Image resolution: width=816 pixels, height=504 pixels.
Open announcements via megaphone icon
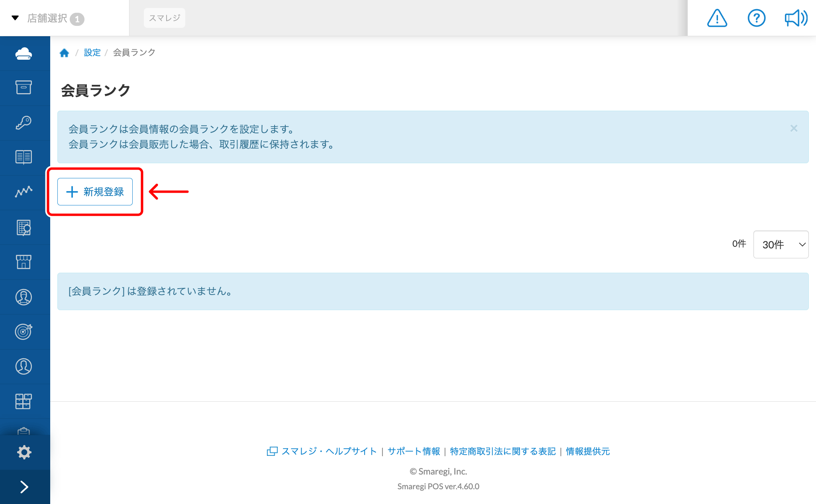pos(795,18)
